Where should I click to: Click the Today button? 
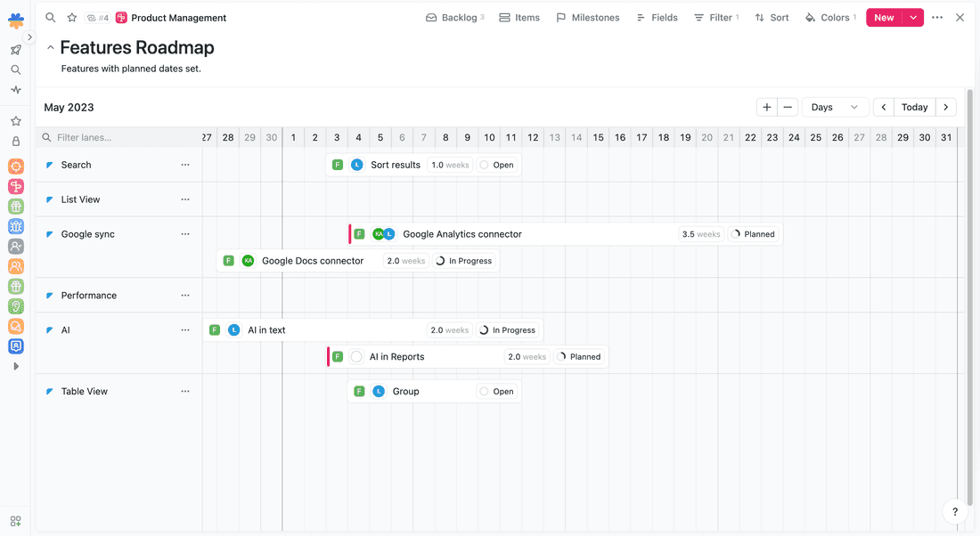click(x=914, y=107)
